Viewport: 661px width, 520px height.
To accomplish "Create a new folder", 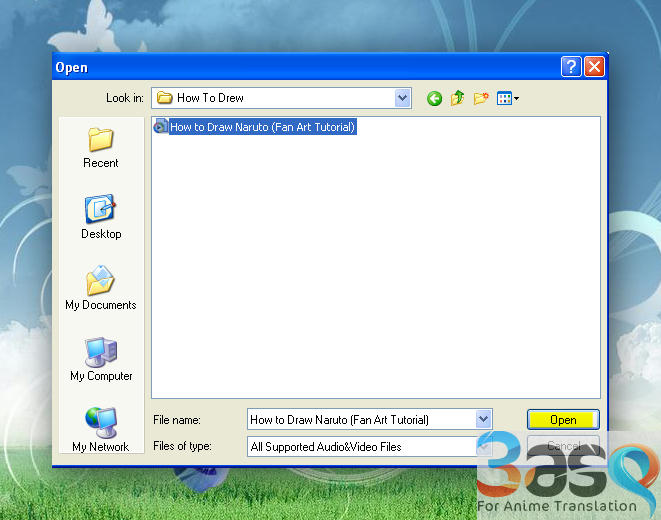I will 481,98.
